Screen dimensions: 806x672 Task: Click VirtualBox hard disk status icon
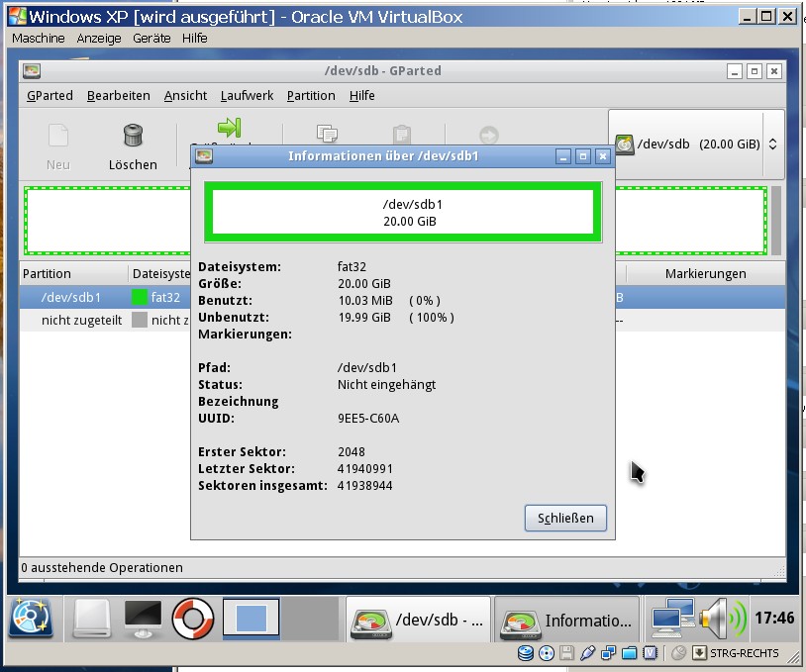[x=526, y=653]
